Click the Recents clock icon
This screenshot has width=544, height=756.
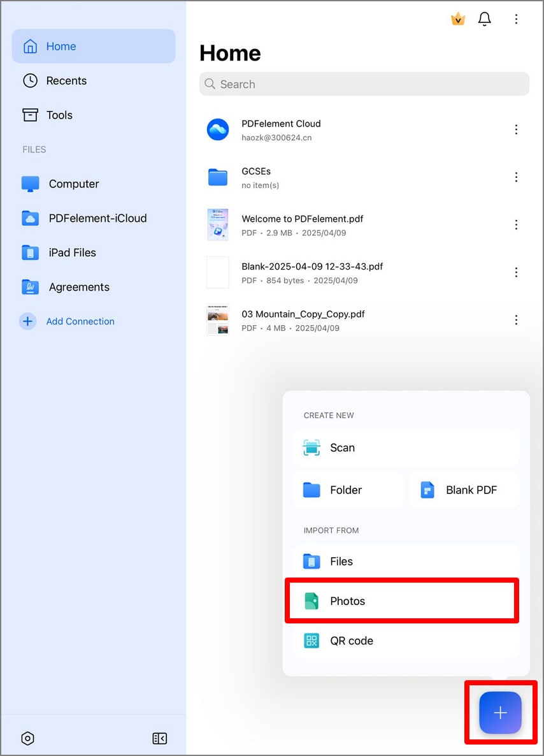31,80
